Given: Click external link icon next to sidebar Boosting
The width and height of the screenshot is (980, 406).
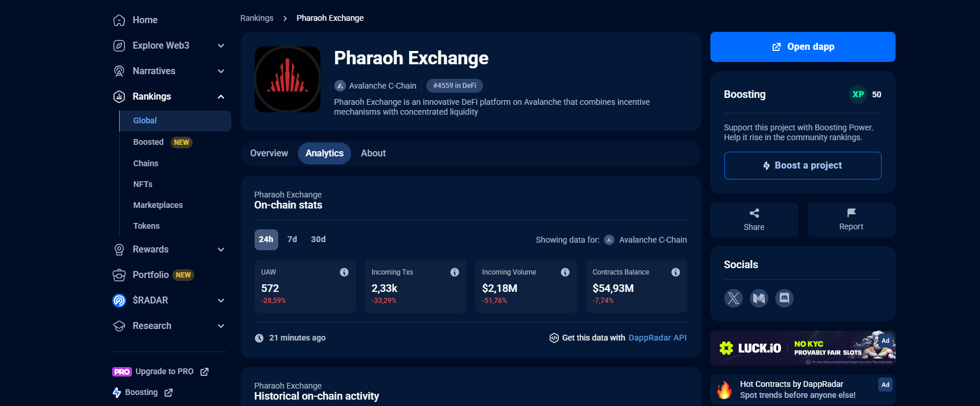Looking at the screenshot, I should 168,393.
